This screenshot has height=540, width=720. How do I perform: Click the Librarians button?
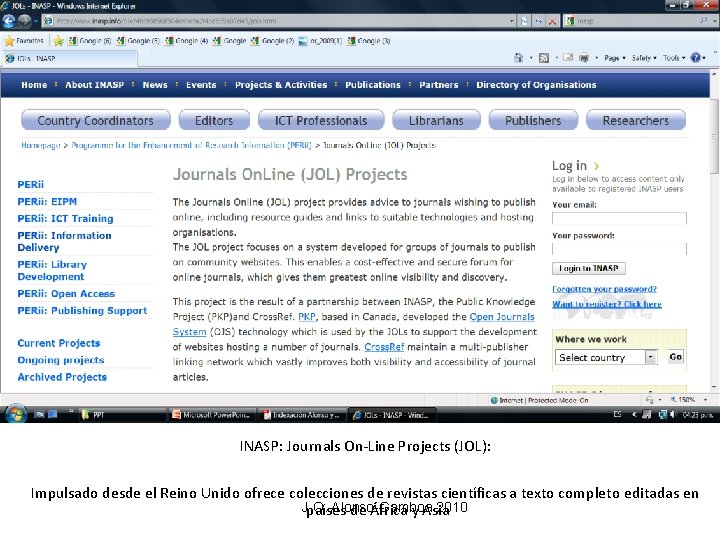pyautogui.click(x=436, y=120)
